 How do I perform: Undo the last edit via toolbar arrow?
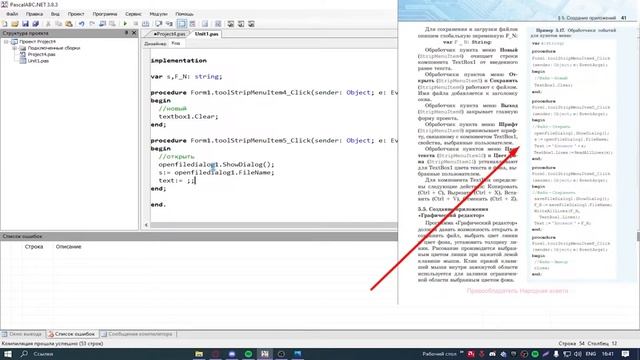(x=82, y=24)
